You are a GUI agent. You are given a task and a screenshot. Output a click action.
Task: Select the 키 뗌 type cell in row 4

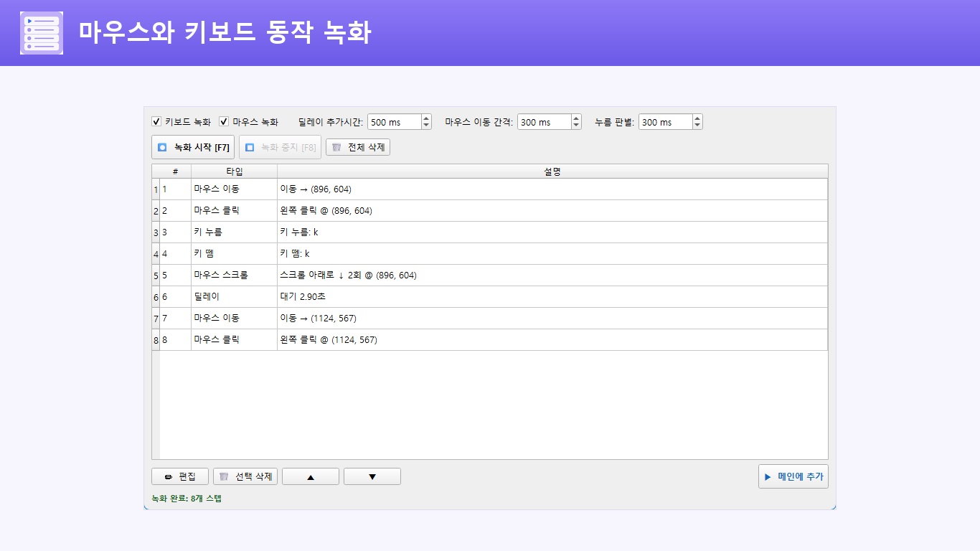(x=234, y=254)
